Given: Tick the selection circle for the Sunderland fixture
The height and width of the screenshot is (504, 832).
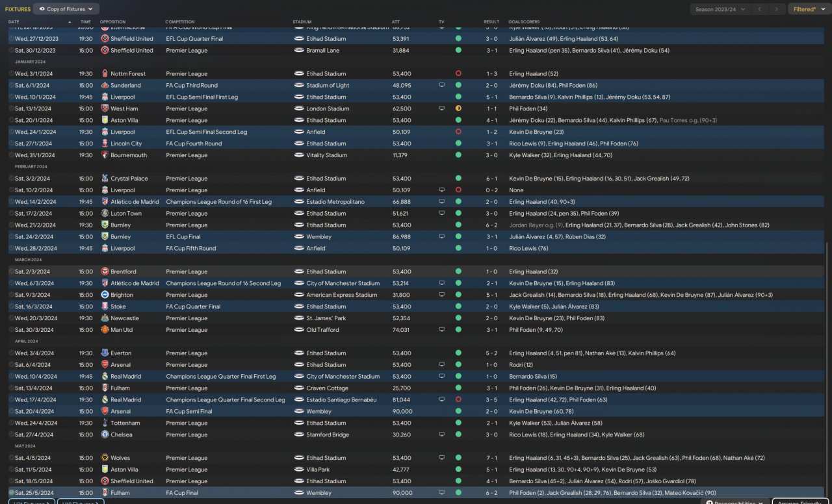Looking at the screenshot, I should pyautogui.click(x=12, y=86).
